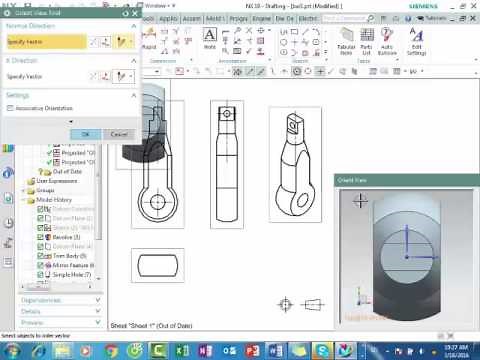Open Excel from the taskbar

point(182,351)
